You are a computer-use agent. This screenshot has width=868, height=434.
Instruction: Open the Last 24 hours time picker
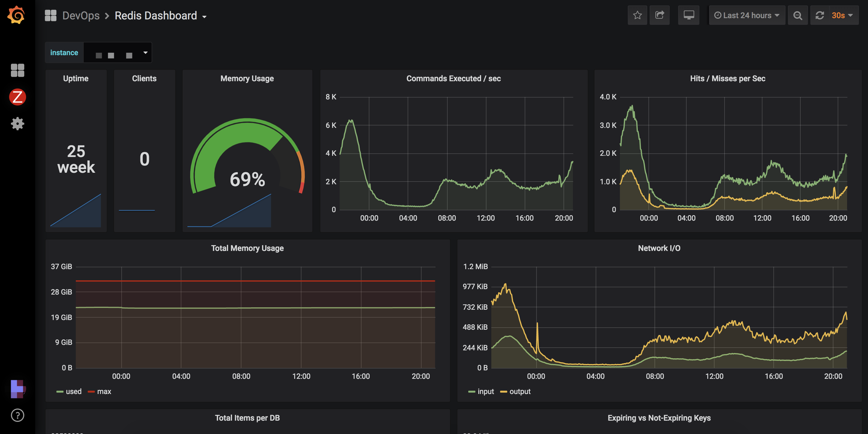click(747, 15)
